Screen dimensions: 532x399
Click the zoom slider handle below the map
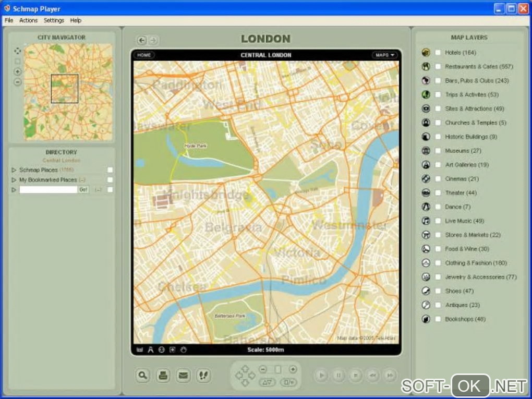point(278,369)
